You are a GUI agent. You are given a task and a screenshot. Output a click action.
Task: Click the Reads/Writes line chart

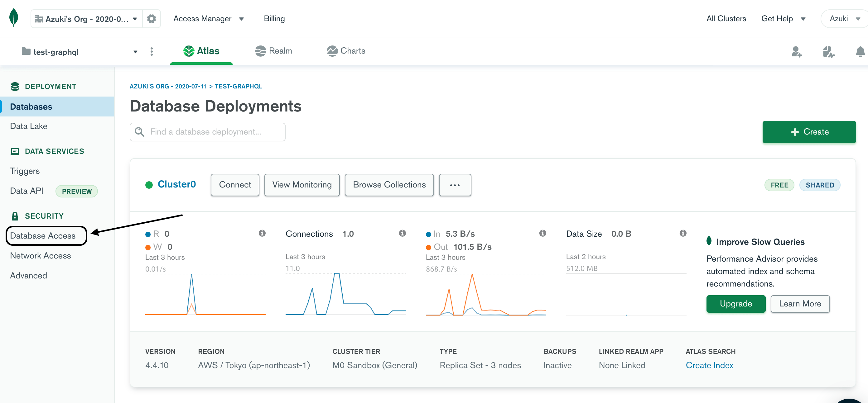205,294
